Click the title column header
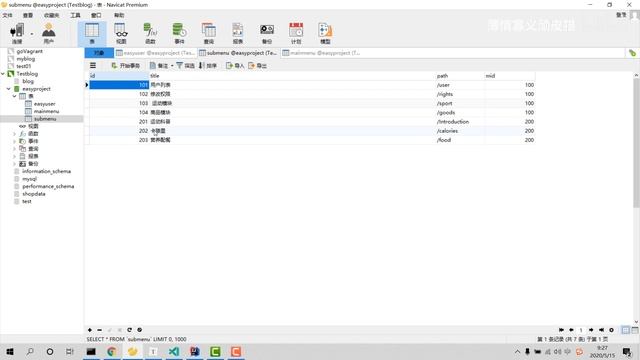Viewport: 640px width, 360px height. 292,76
